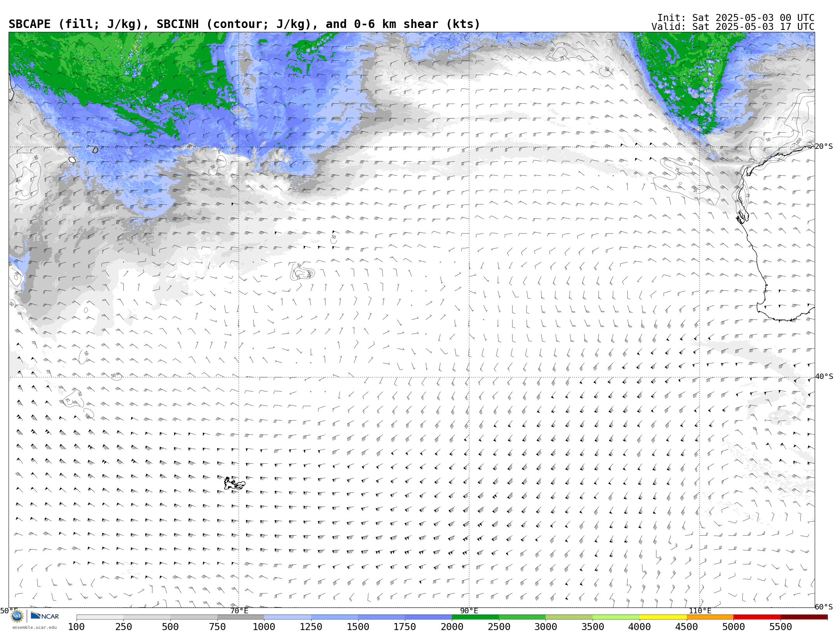
Task: Click the 3500 colorbar tick label
Action: click(x=593, y=627)
